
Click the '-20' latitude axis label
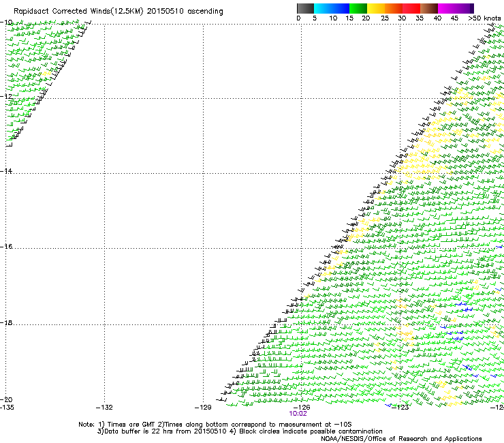coord(6,400)
